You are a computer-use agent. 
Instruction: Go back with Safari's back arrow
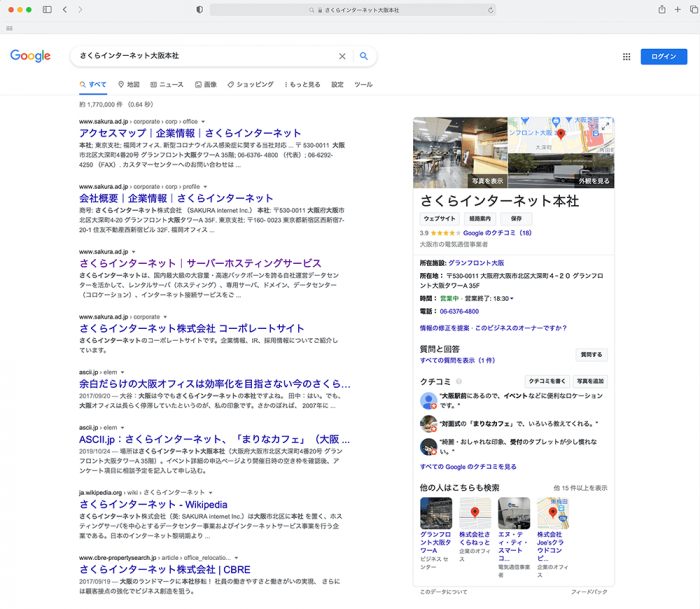click(65, 9)
